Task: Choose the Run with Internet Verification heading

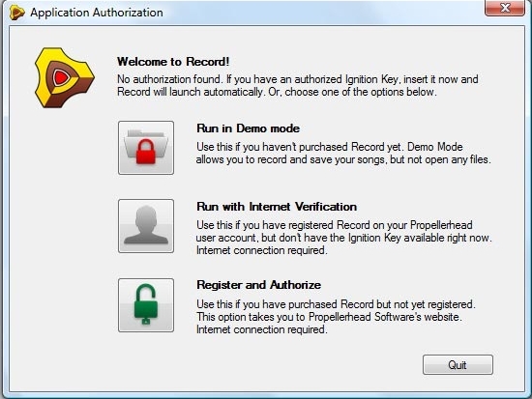Action: (277, 207)
